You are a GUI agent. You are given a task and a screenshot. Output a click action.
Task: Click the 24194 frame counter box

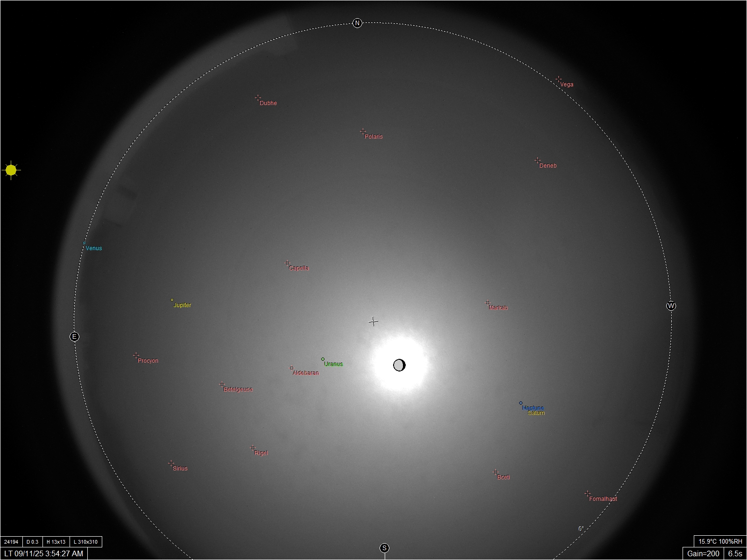pos(11,542)
